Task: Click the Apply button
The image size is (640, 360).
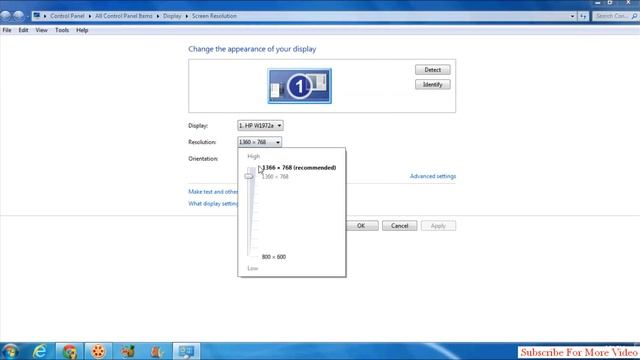Action: tap(438, 226)
